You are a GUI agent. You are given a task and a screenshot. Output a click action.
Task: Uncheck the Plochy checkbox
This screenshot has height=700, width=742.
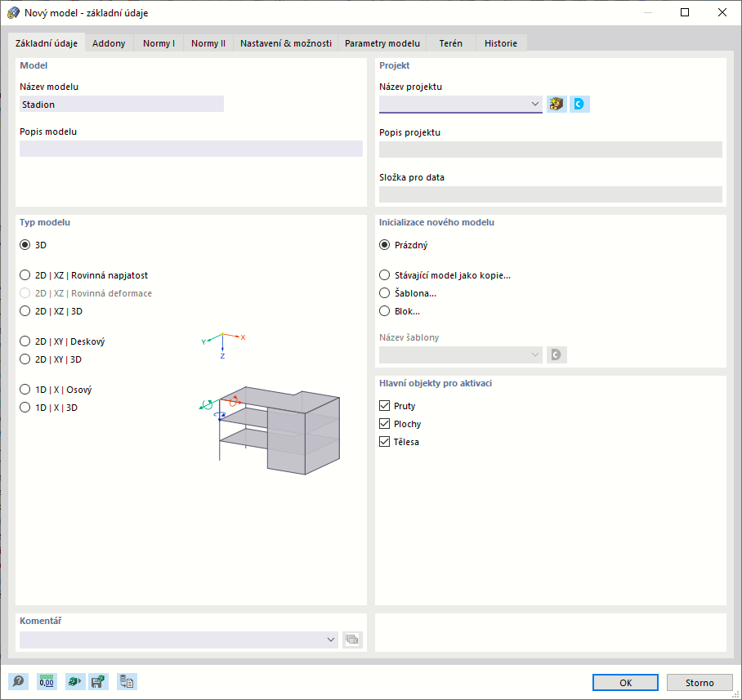[385, 424]
